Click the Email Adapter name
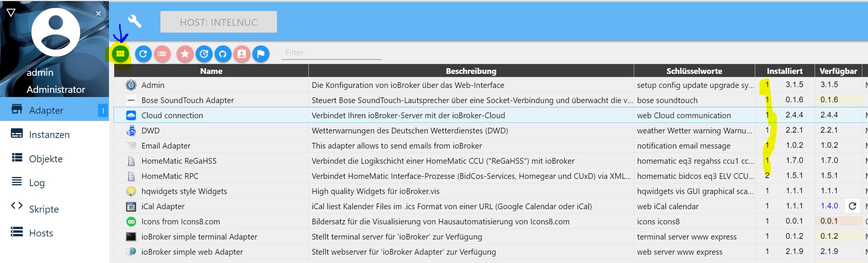Screen dimensions: 868x263 click(x=166, y=146)
